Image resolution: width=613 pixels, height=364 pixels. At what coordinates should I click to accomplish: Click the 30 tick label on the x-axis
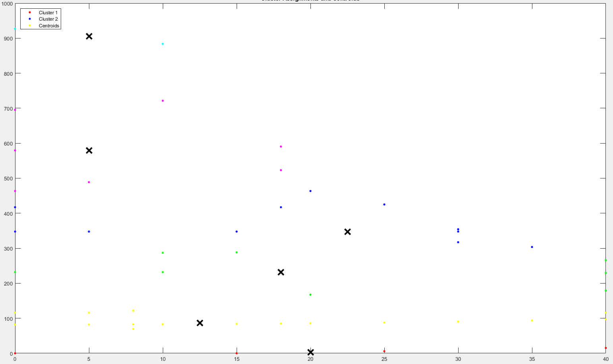coord(458,359)
